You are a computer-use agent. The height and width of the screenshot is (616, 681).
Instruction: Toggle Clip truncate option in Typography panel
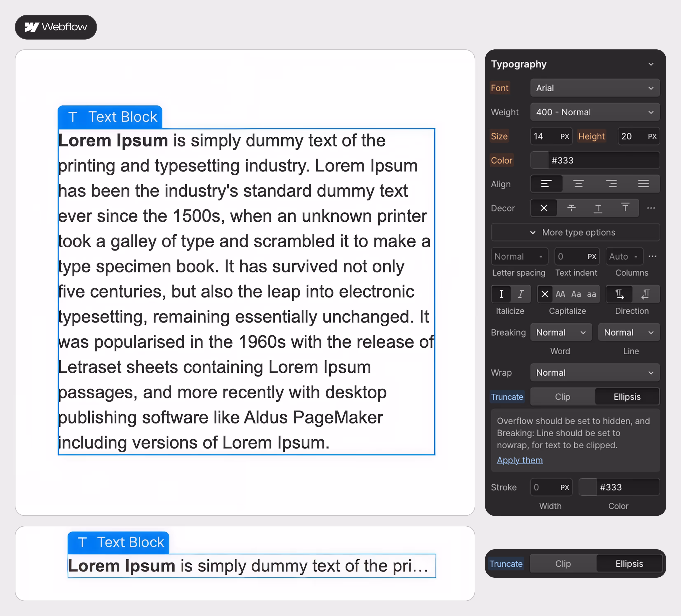click(x=562, y=396)
